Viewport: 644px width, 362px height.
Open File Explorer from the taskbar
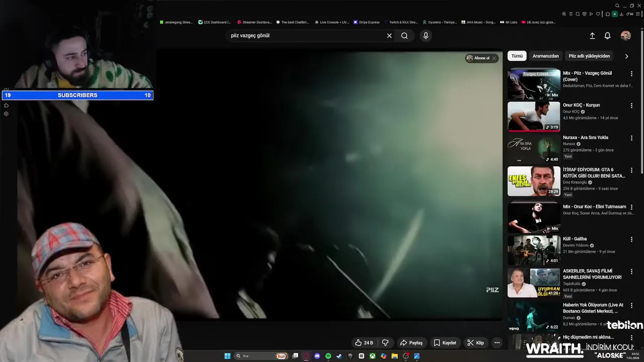point(394,356)
